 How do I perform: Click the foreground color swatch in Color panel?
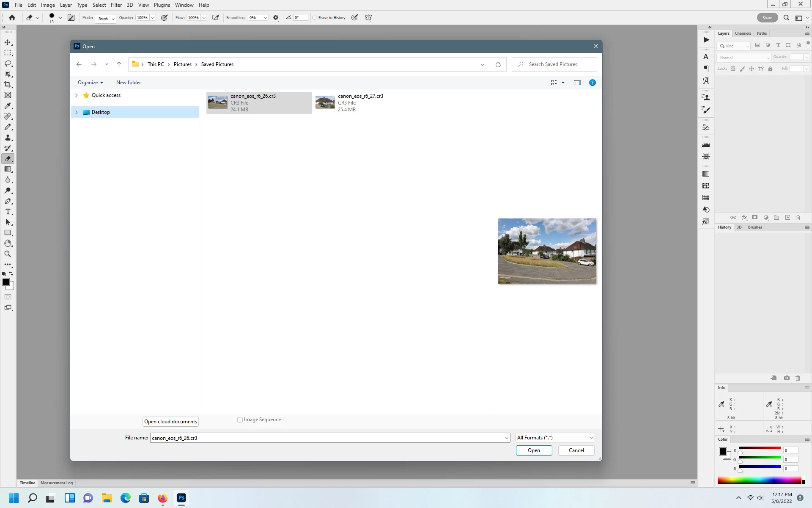723,451
